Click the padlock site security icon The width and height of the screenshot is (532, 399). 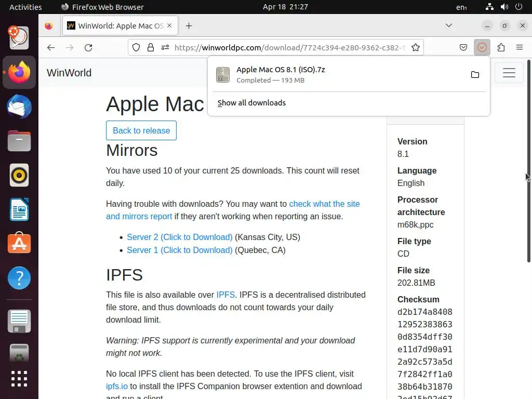click(151, 47)
